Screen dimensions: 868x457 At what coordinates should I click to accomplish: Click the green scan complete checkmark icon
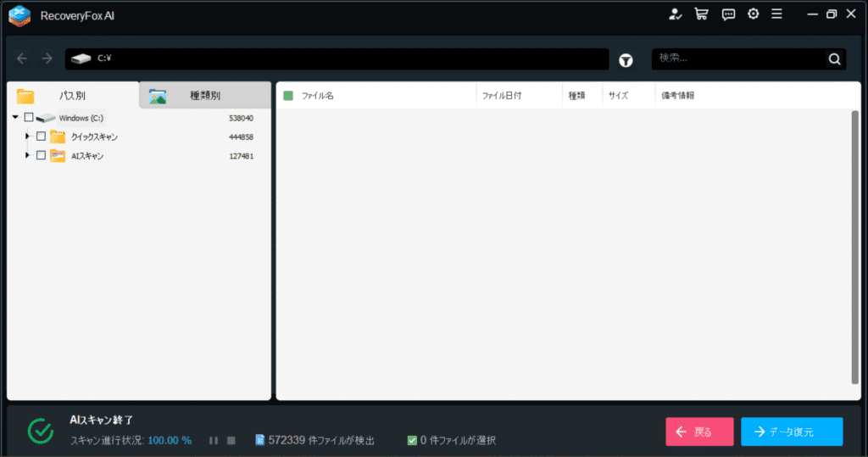tap(41, 431)
